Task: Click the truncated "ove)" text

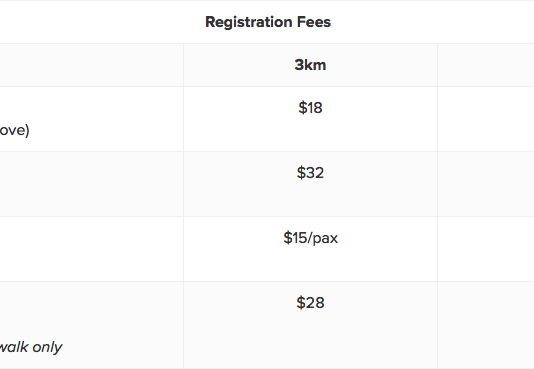Action: point(15,130)
